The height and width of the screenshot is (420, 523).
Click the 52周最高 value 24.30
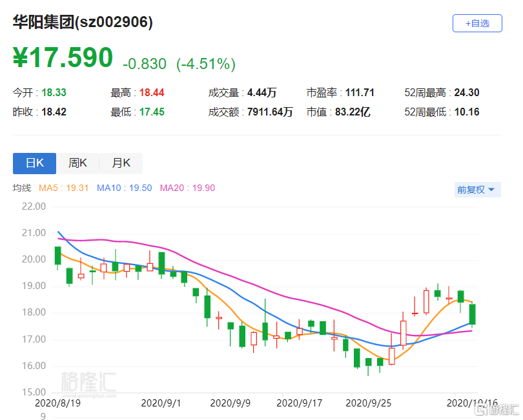tap(467, 92)
